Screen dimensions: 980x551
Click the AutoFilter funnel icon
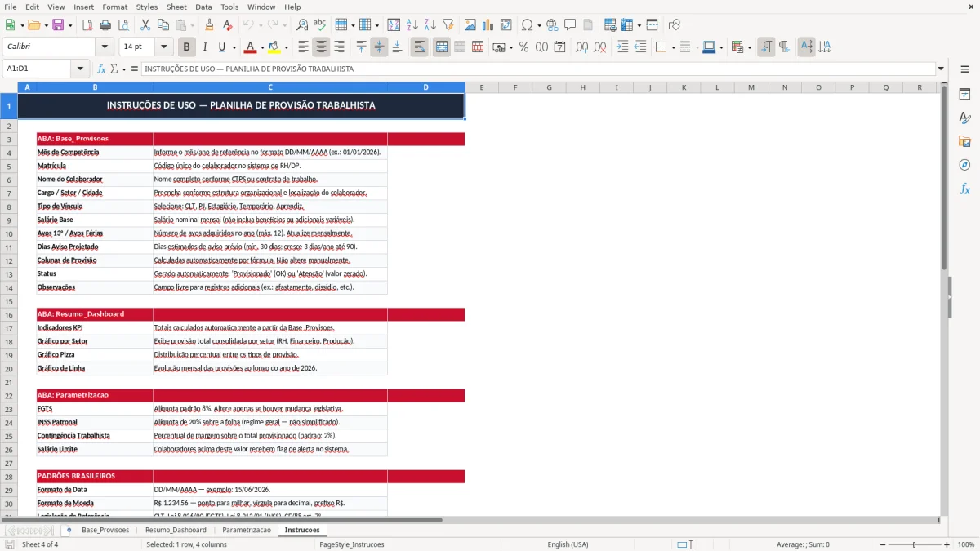click(x=448, y=25)
